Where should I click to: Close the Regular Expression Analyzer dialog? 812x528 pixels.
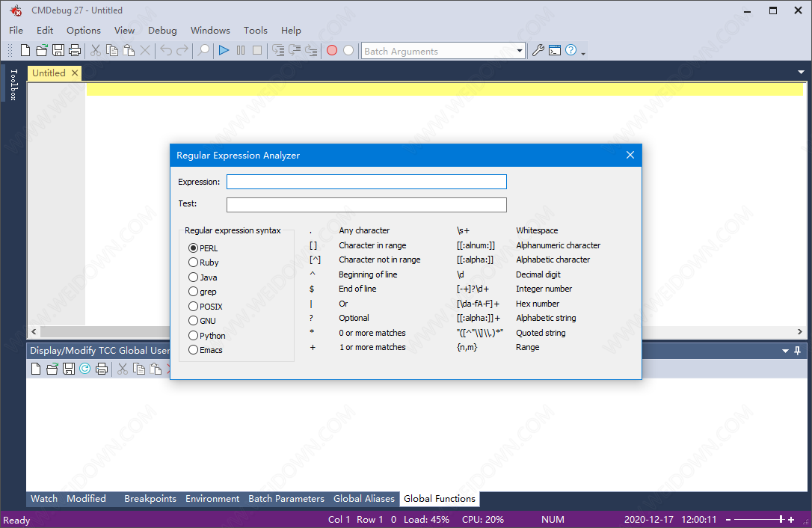coord(630,155)
